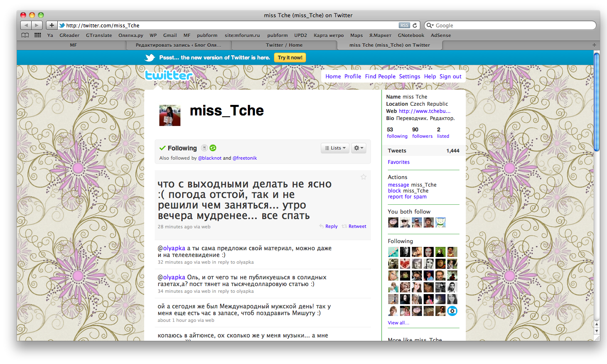Click report for spam link
This screenshot has width=607, height=364.
[407, 197]
